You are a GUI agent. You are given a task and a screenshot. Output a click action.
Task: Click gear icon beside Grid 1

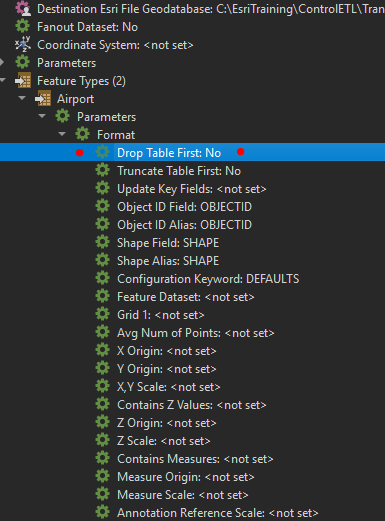click(103, 315)
